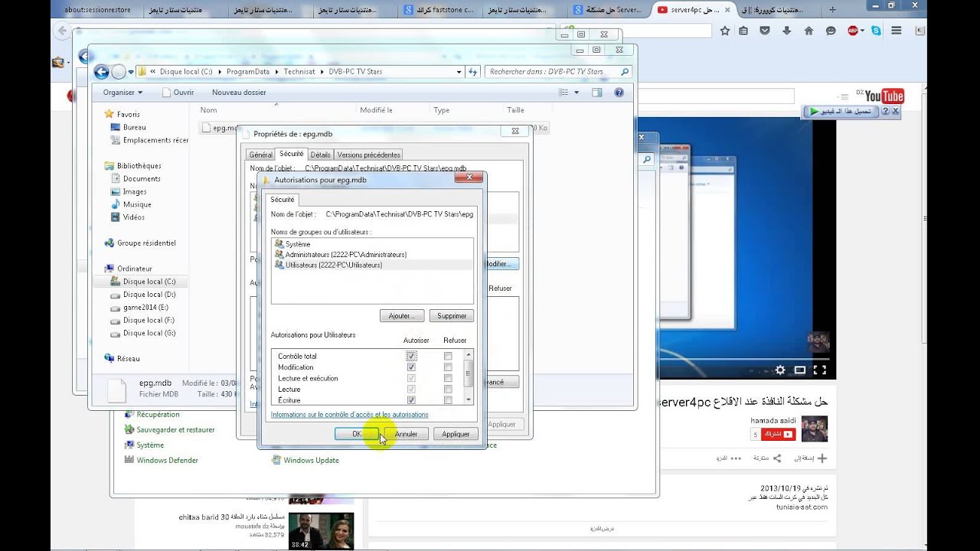Open the Firefox downloads arrow icon

(786, 31)
